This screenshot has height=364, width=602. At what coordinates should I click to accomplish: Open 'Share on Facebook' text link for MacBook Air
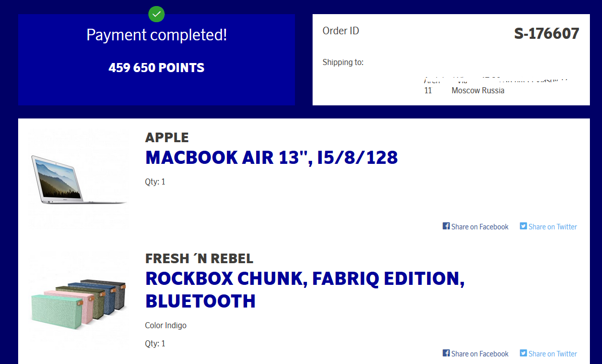479,227
